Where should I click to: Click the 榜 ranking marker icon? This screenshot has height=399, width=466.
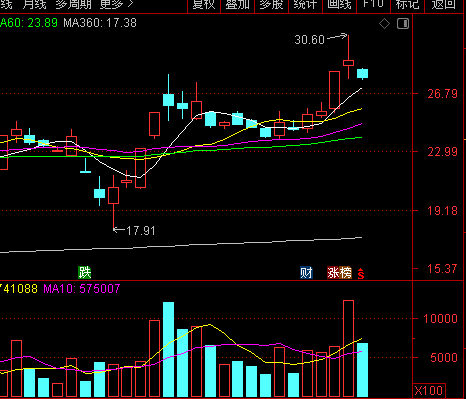(346, 273)
